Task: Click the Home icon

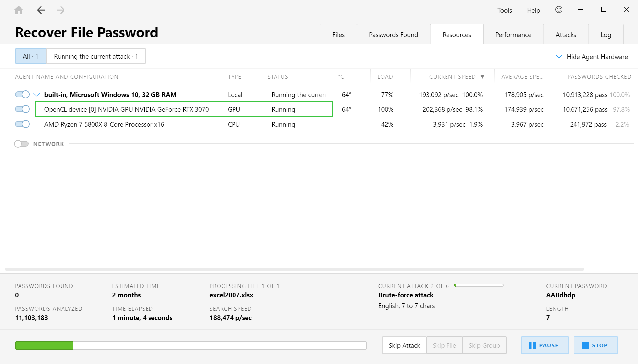Action: 19,10
